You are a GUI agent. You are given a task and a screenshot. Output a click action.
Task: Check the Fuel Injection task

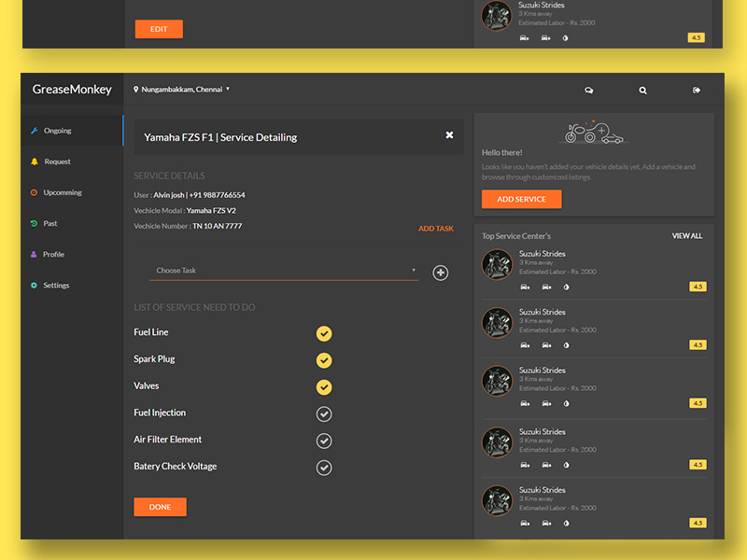pos(324,413)
